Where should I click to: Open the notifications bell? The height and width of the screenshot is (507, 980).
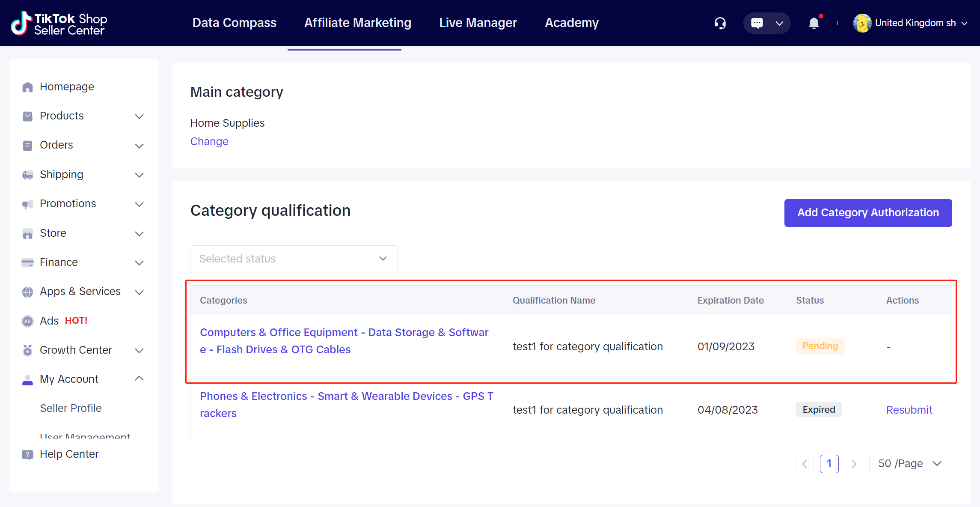(814, 23)
